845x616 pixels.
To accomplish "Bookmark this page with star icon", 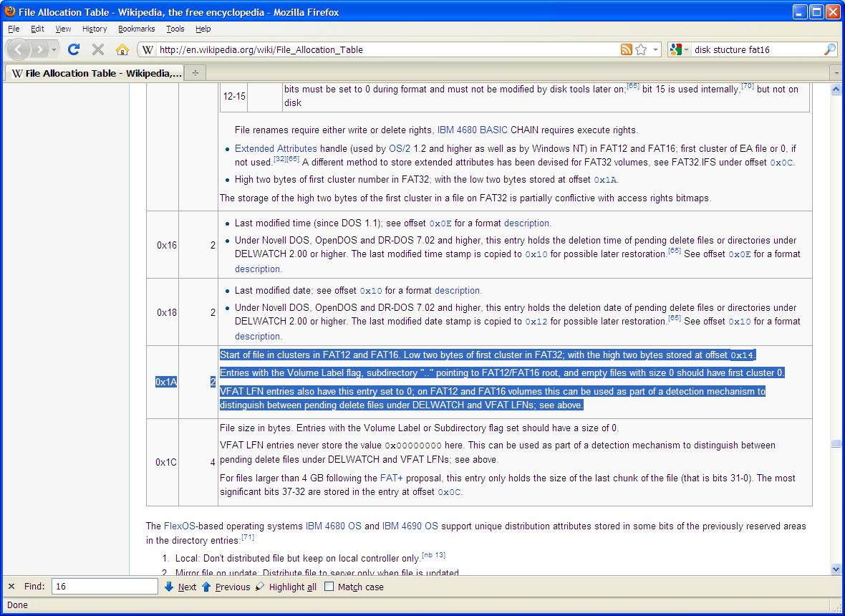I will tap(641, 49).
